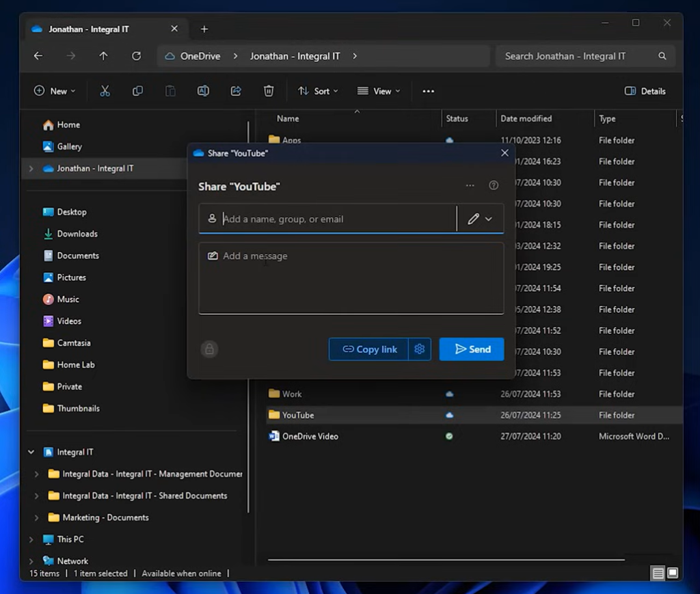
Task: Click the Delete trash icon
Action: pos(268,91)
